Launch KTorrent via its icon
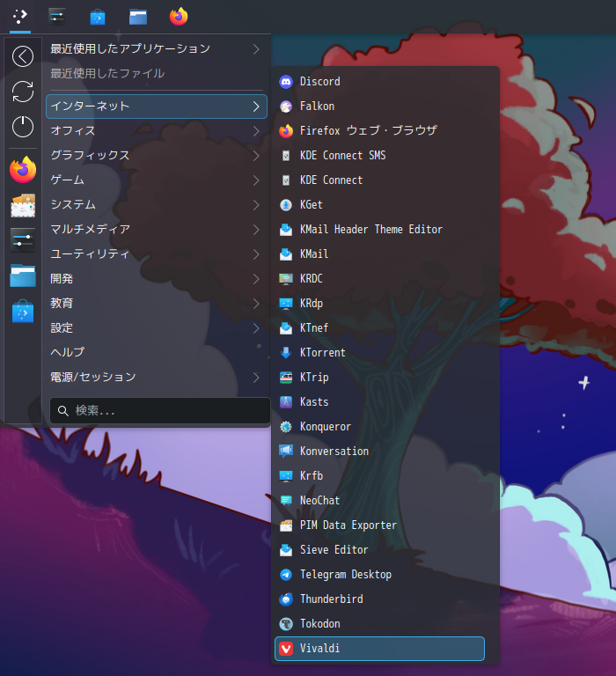 286,353
